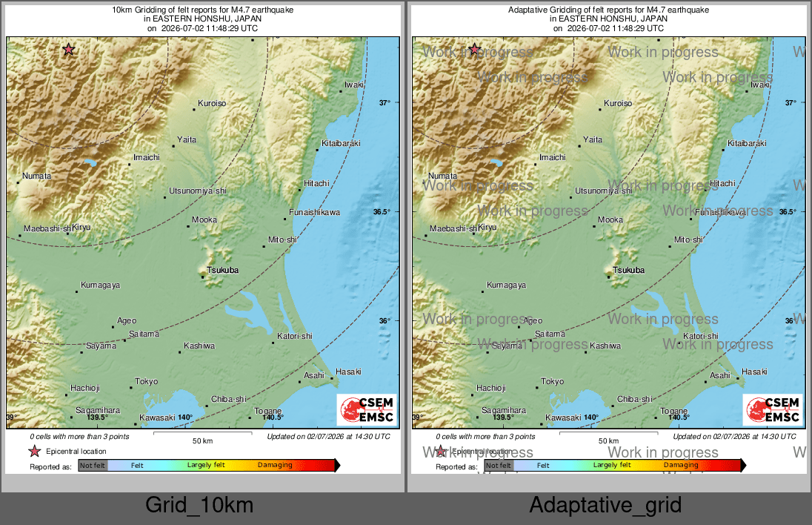This screenshot has height=525, width=812.
Task: Click the 'Updated on 02/07/2026' text under Adaptative_grid map
Action: [735, 436]
